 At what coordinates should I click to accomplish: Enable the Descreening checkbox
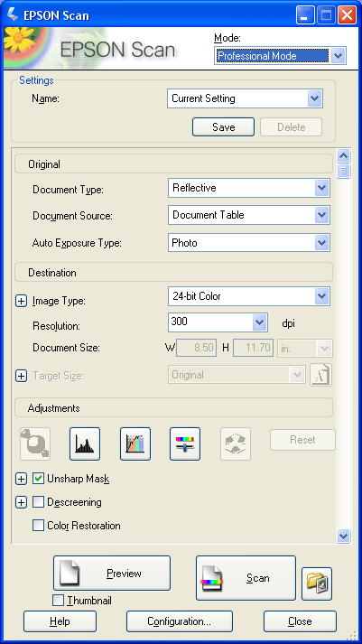[38, 502]
